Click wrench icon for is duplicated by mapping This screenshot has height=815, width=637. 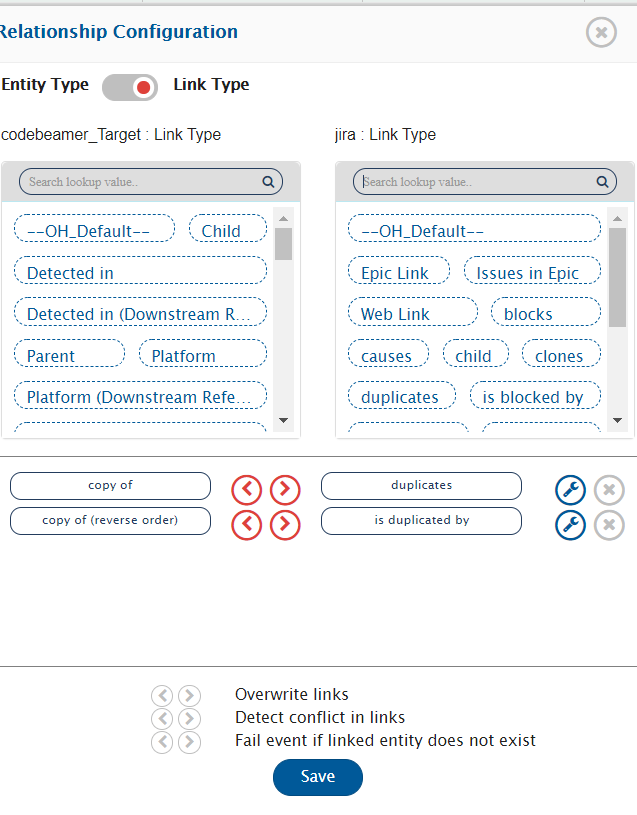click(x=570, y=524)
